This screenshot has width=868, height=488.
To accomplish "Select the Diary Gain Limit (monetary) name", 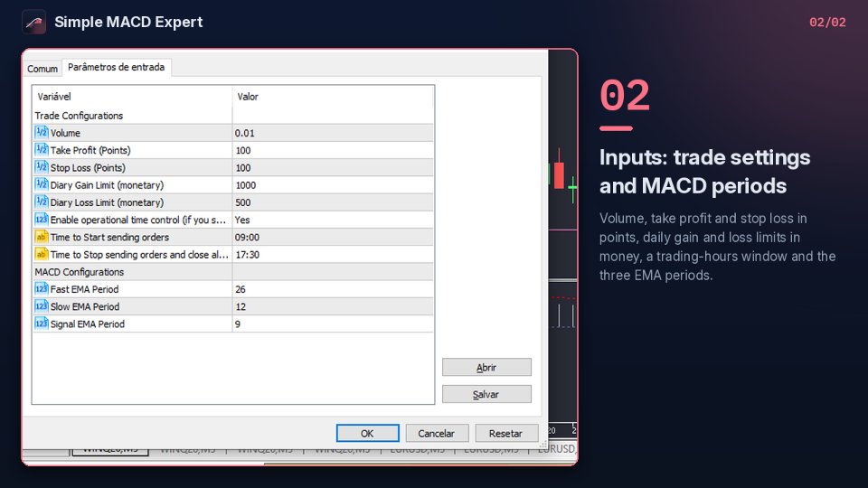I will (x=107, y=185).
